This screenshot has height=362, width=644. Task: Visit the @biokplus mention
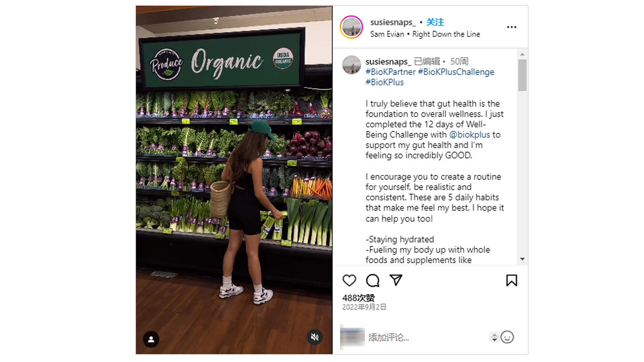[x=470, y=135]
